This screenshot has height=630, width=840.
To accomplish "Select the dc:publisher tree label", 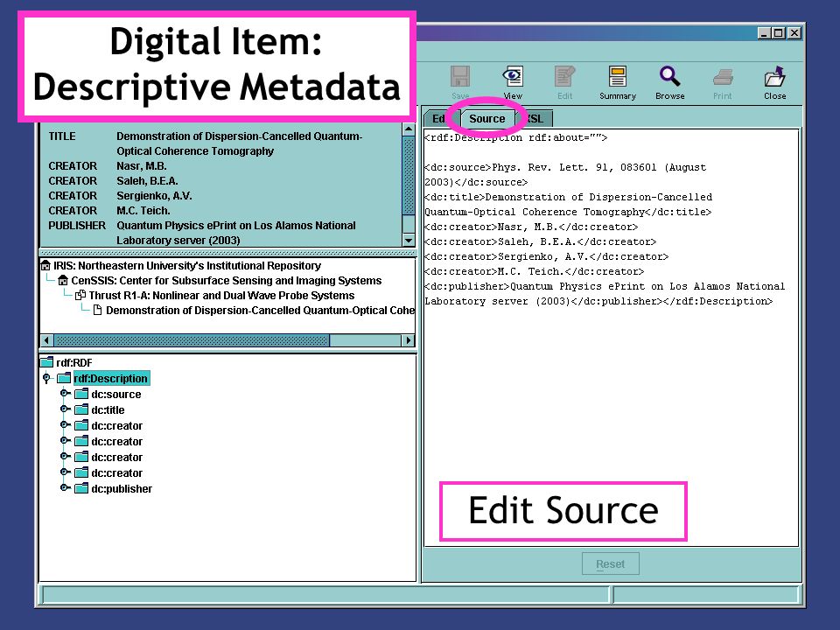I will point(122,488).
